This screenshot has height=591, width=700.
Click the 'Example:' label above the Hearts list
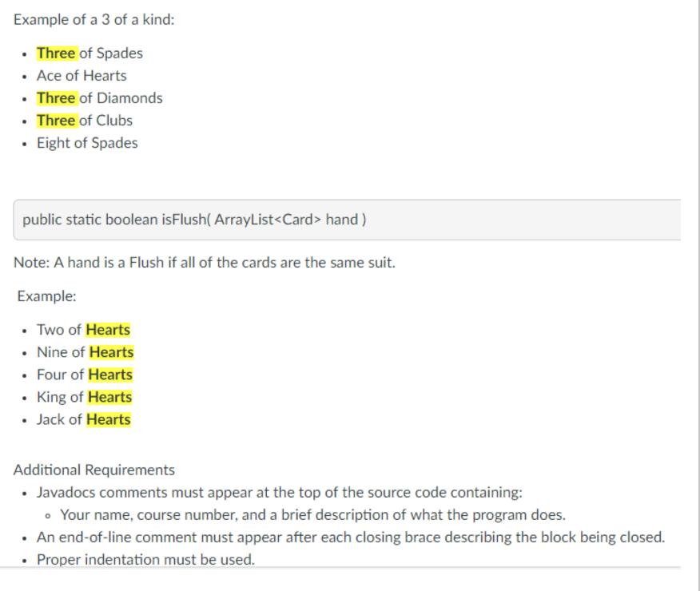(47, 295)
